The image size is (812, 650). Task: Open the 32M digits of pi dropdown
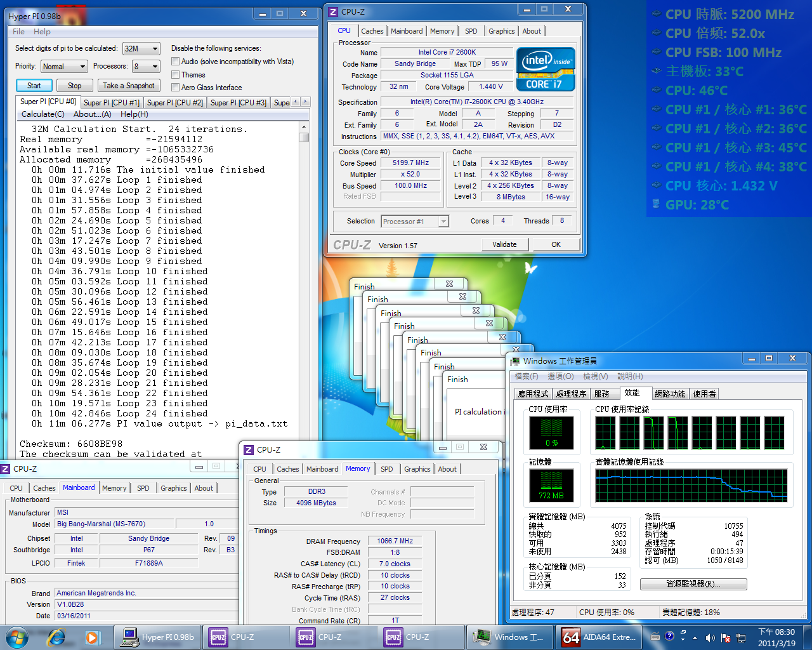pyautogui.click(x=141, y=48)
